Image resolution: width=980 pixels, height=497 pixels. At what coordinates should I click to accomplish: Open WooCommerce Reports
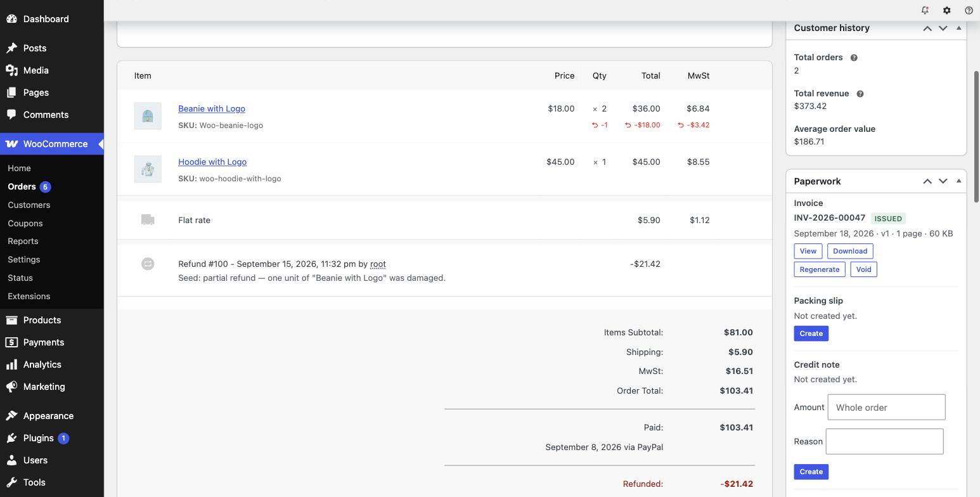(23, 241)
